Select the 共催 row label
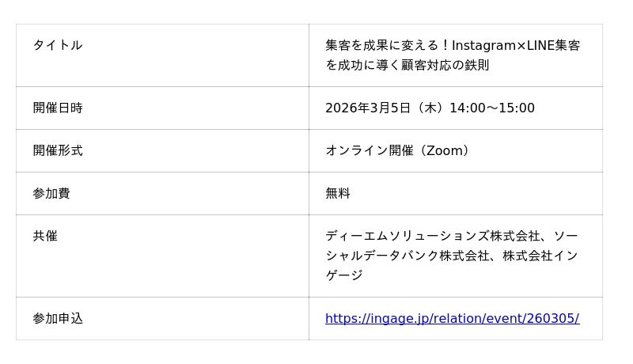Image resolution: width=633 pixels, height=364 pixels. [x=45, y=236]
